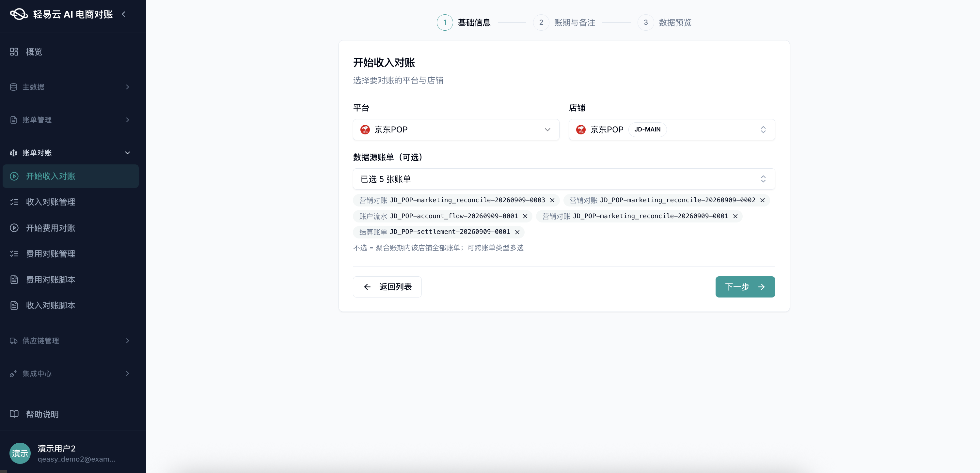Click the 供应链管理 truck icon
980x473 pixels.
(14, 341)
